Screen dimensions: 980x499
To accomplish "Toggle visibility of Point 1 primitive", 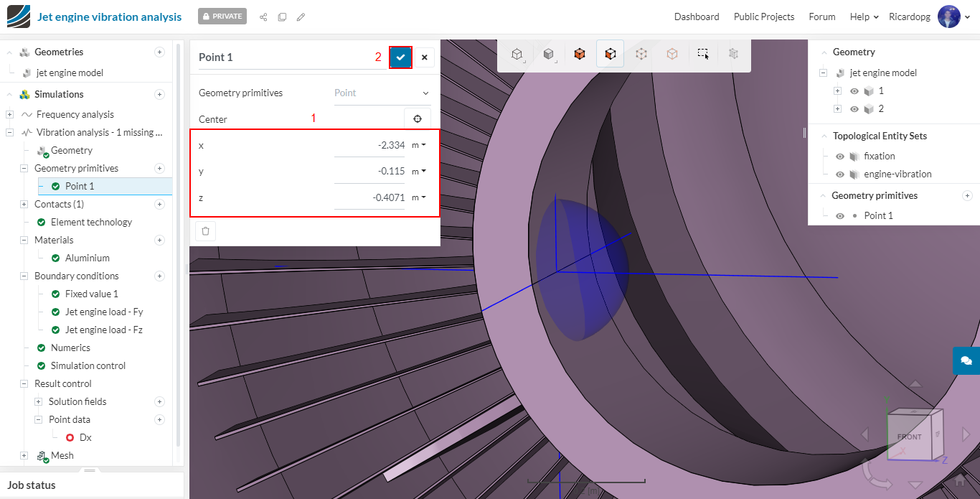I will pyautogui.click(x=840, y=215).
